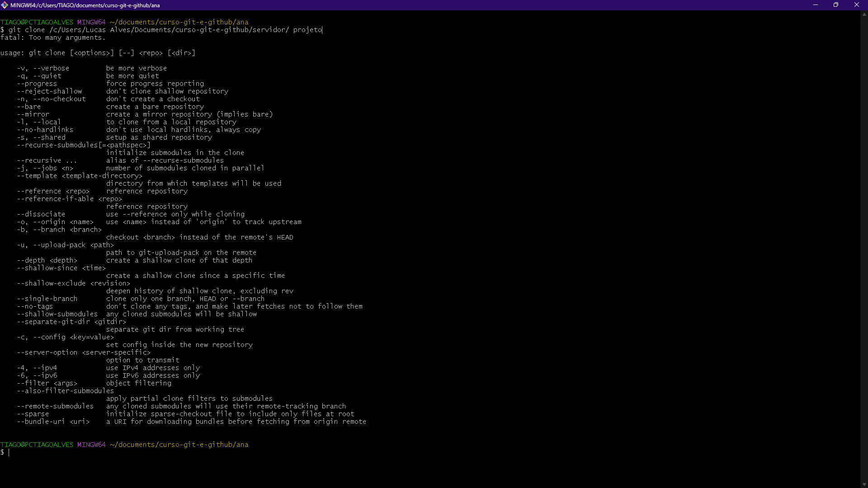
Task: Click the '-6, --ipv6' option text
Action: pyautogui.click(x=37, y=375)
